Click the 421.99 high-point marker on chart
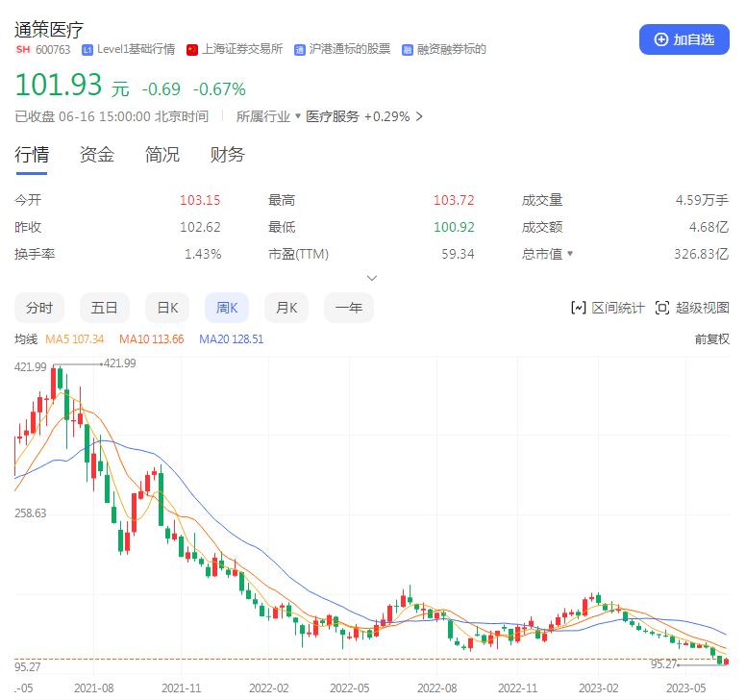This screenshot has height=700, width=746. coord(119,363)
